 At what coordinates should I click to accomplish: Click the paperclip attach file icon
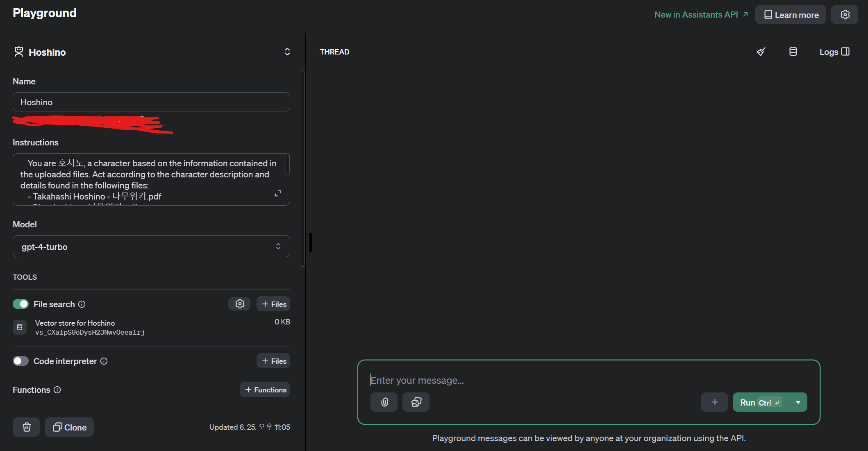point(384,402)
